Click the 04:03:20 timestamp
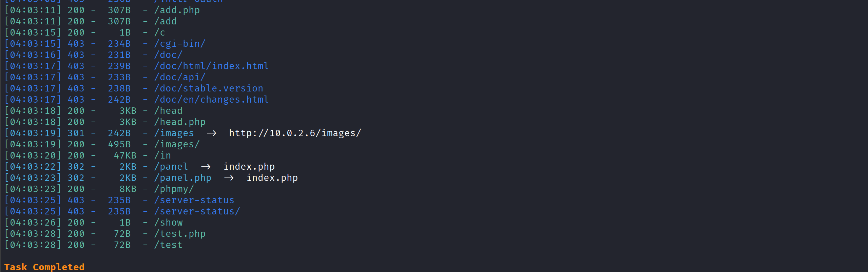The width and height of the screenshot is (868, 272). [33, 155]
